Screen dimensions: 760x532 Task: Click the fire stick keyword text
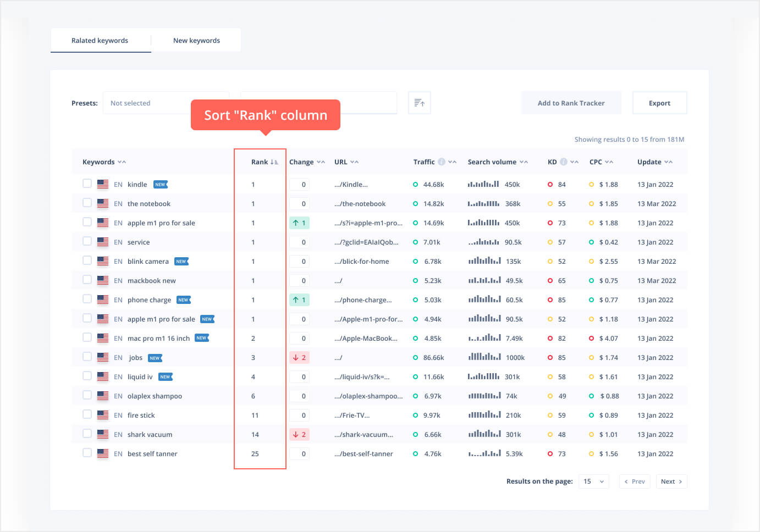click(x=141, y=415)
